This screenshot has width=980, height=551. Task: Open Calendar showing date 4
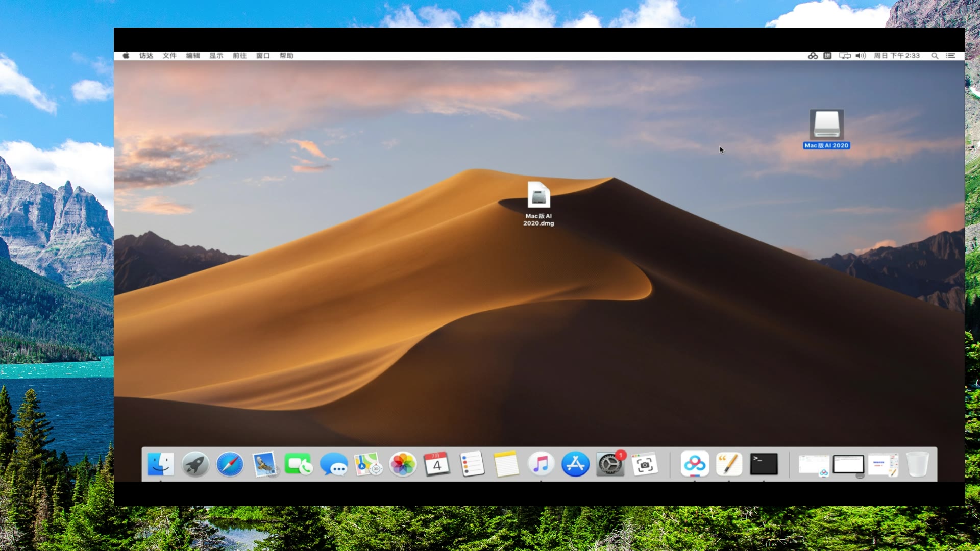pyautogui.click(x=437, y=464)
